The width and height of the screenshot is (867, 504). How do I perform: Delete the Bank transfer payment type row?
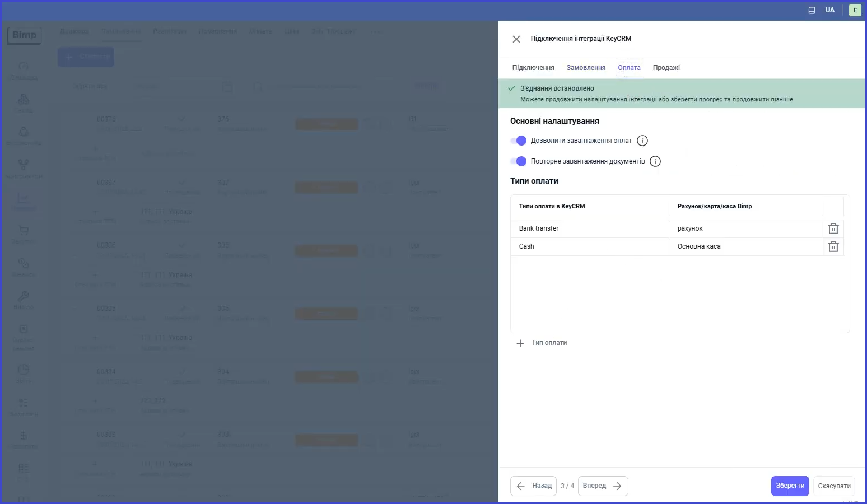click(x=833, y=228)
